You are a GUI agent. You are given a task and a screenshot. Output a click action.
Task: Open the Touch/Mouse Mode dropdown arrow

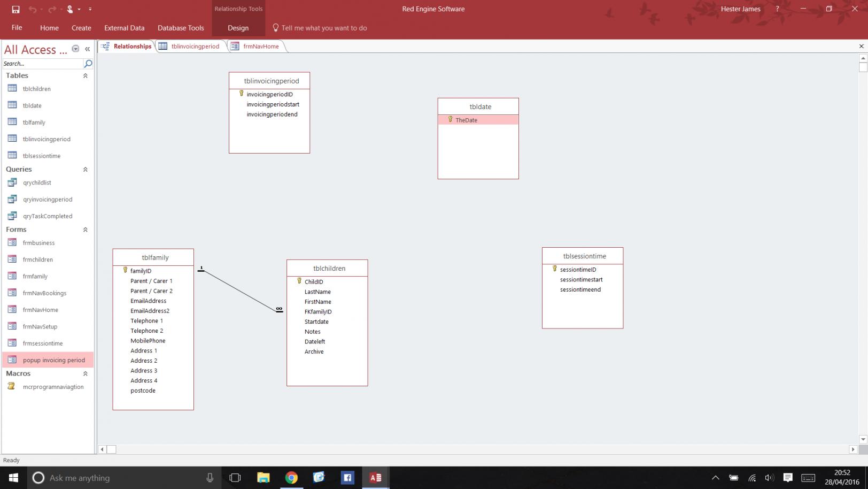tap(79, 9)
